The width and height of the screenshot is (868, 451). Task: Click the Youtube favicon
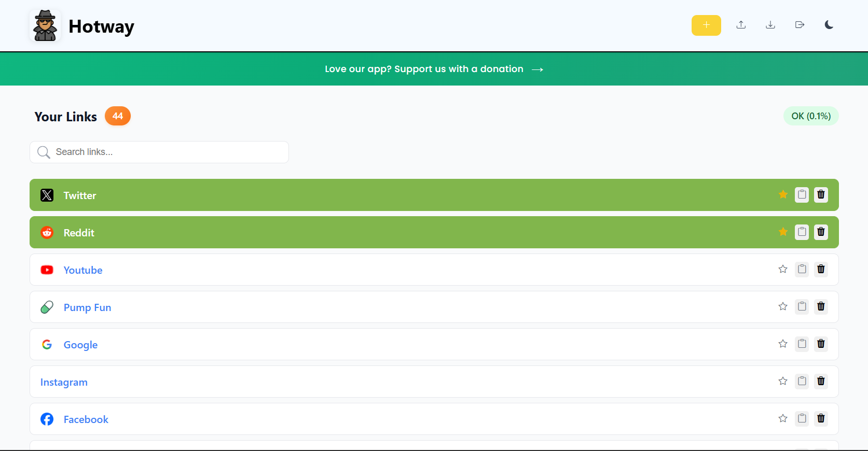click(47, 270)
